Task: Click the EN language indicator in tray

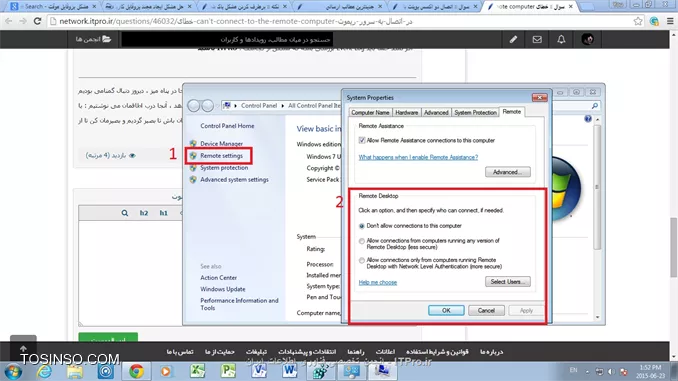Action: click(x=573, y=370)
